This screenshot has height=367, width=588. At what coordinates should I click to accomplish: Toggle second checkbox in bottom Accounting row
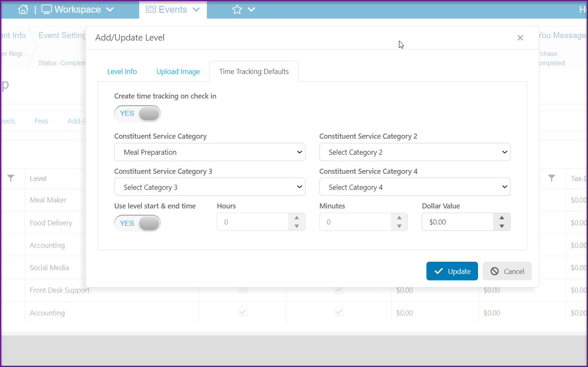tap(339, 312)
